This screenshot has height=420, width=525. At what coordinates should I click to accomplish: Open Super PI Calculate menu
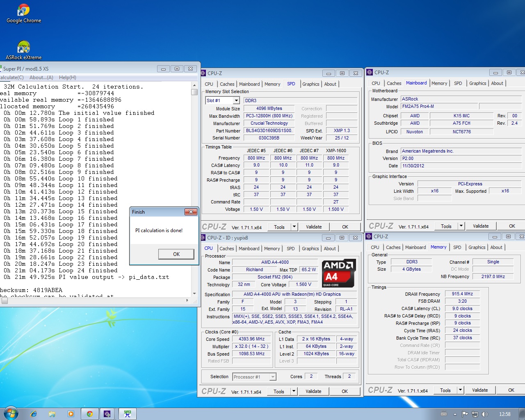click(12, 78)
